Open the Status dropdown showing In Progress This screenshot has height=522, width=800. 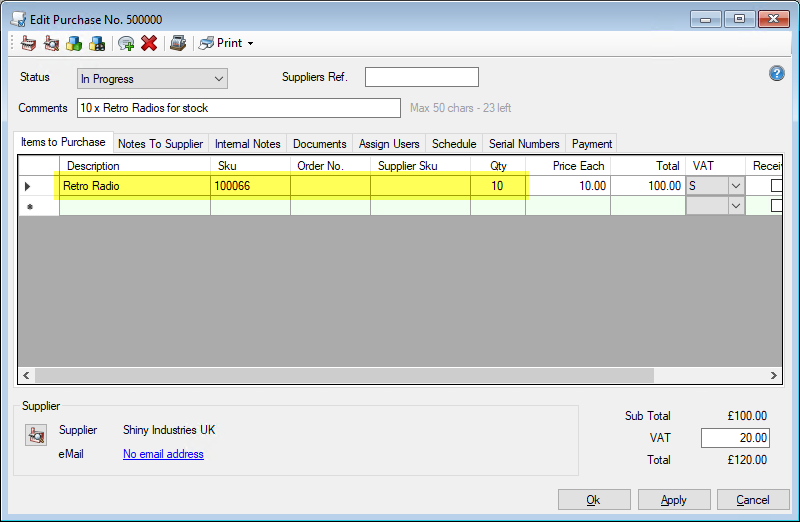pos(152,78)
